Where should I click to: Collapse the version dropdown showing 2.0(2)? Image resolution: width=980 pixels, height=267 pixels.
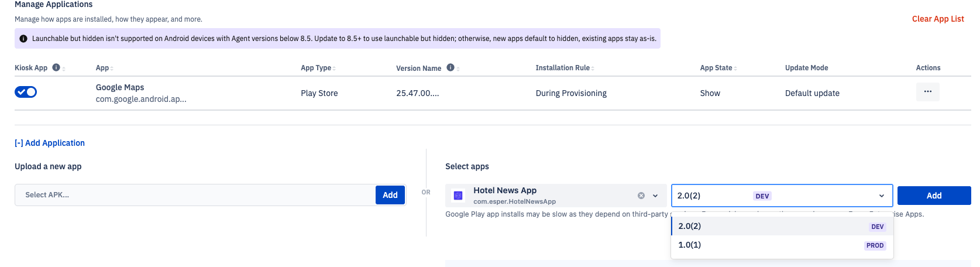[x=881, y=196]
